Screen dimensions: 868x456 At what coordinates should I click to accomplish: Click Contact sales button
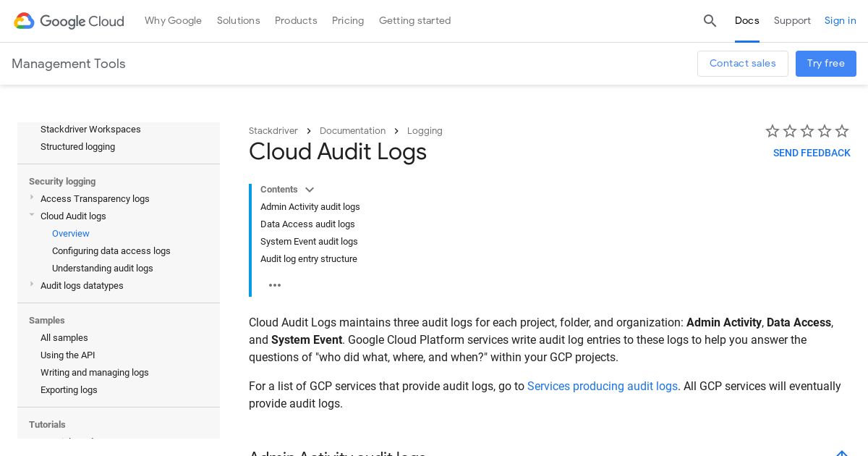(x=743, y=64)
